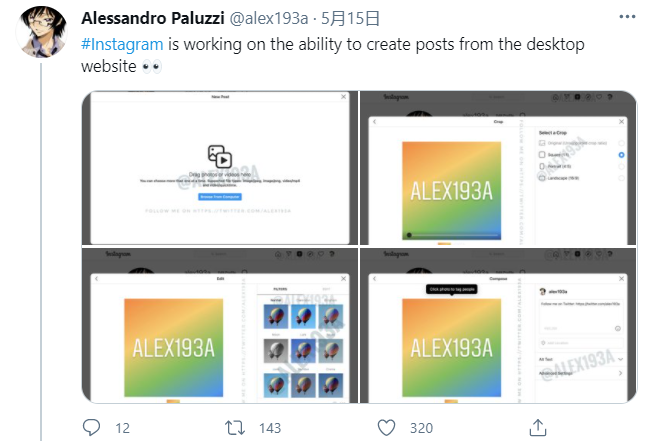This screenshot has height=441, width=653.
Task: Click Alessandro Paluzzi's profile avatar
Action: pyautogui.click(x=41, y=32)
